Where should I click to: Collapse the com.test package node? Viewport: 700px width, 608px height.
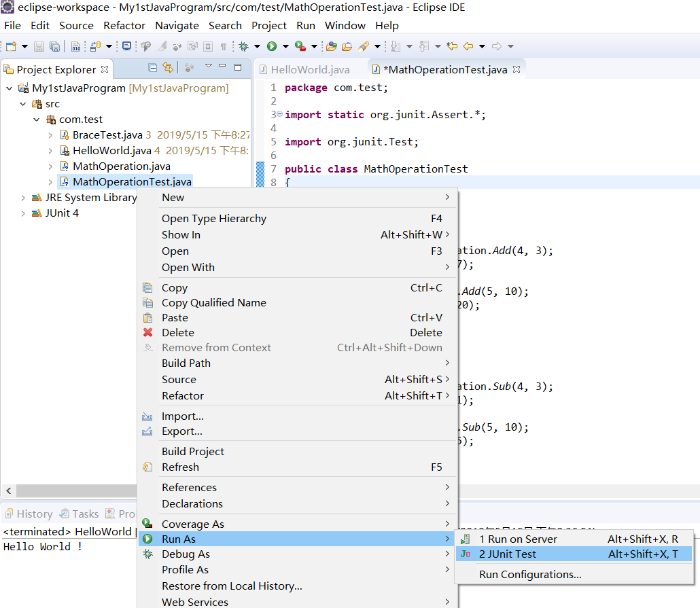(x=37, y=120)
